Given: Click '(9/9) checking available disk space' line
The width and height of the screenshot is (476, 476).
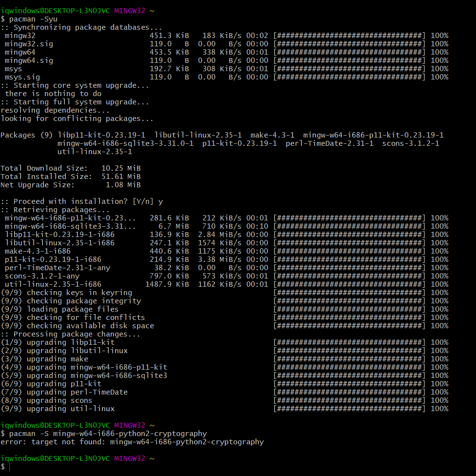Looking at the screenshot, I should pyautogui.click(x=77, y=326).
